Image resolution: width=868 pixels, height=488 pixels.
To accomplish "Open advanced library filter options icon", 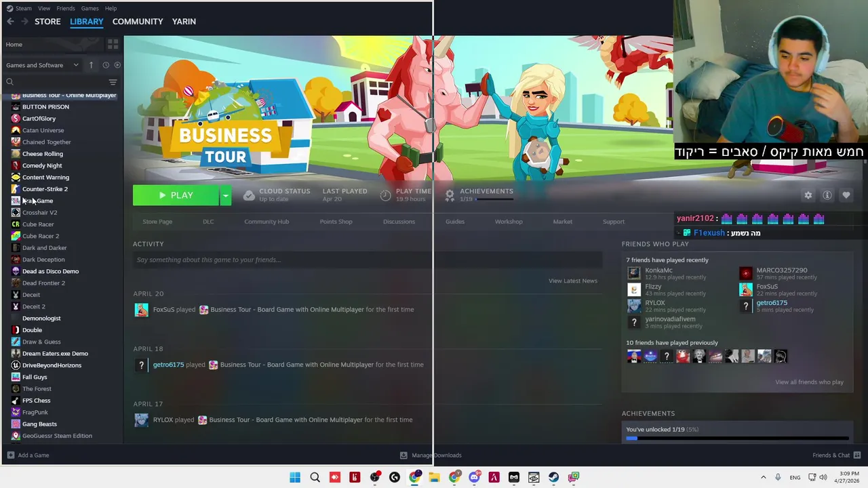I will [113, 82].
